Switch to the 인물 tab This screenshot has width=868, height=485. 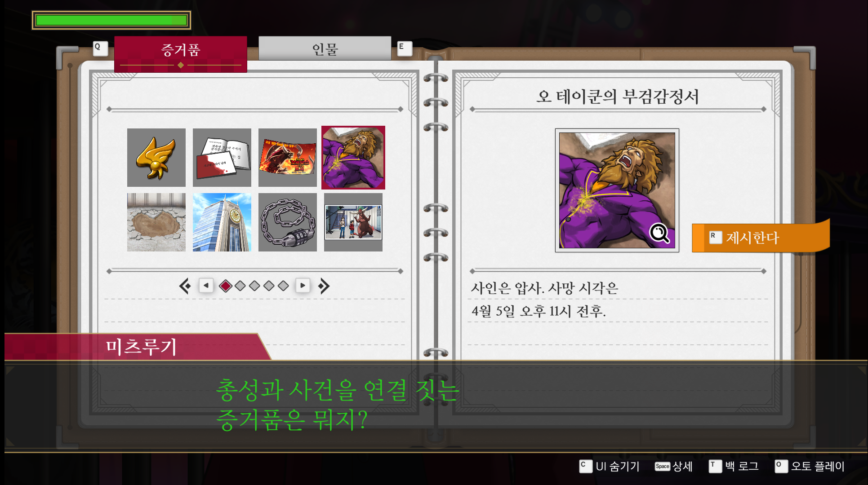pyautogui.click(x=325, y=48)
